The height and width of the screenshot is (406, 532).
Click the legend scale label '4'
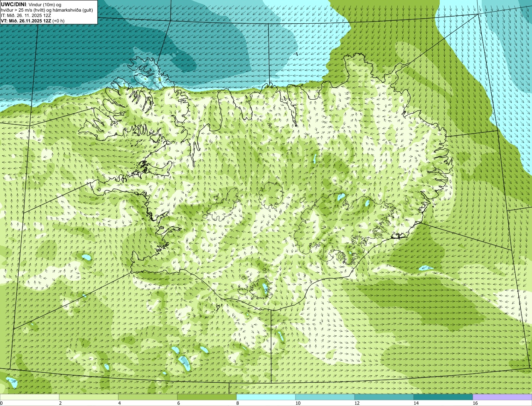(x=119, y=403)
